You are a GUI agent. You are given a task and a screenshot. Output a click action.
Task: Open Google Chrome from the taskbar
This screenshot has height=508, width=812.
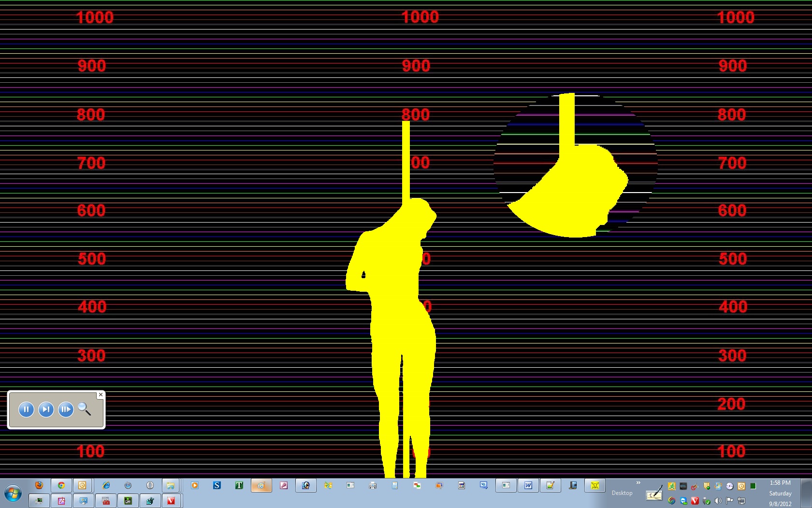(61, 485)
